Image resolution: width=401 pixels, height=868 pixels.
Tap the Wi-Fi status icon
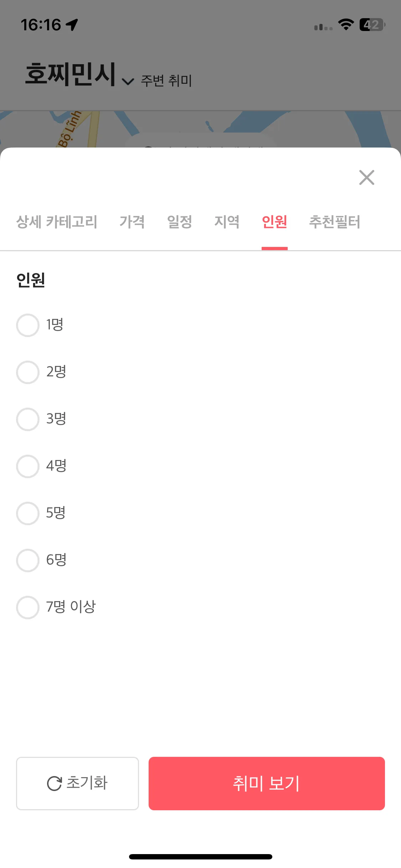point(346,25)
